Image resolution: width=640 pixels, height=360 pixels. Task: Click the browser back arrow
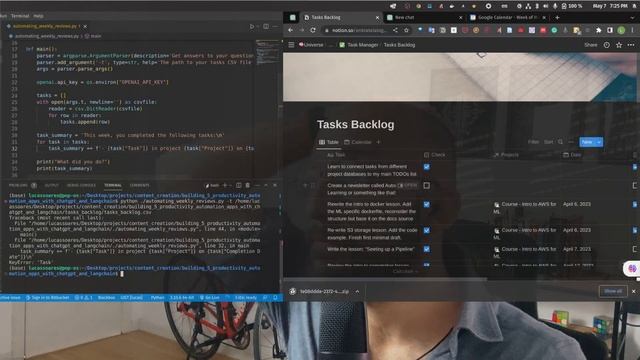(x=290, y=30)
